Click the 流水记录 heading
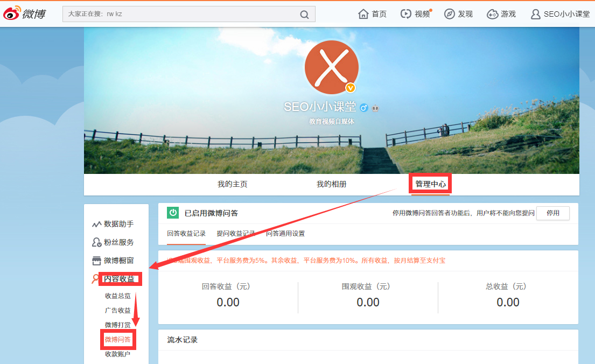This screenshot has height=364, width=595. tap(182, 340)
